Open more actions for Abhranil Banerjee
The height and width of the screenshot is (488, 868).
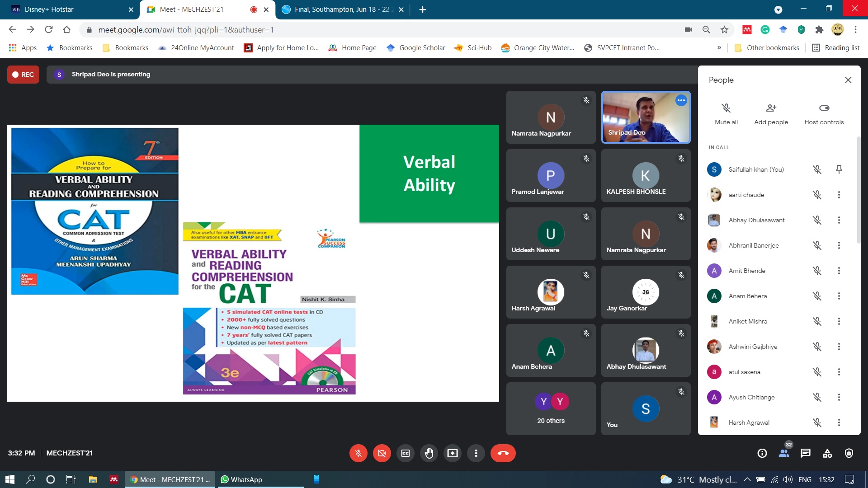[839, 245]
